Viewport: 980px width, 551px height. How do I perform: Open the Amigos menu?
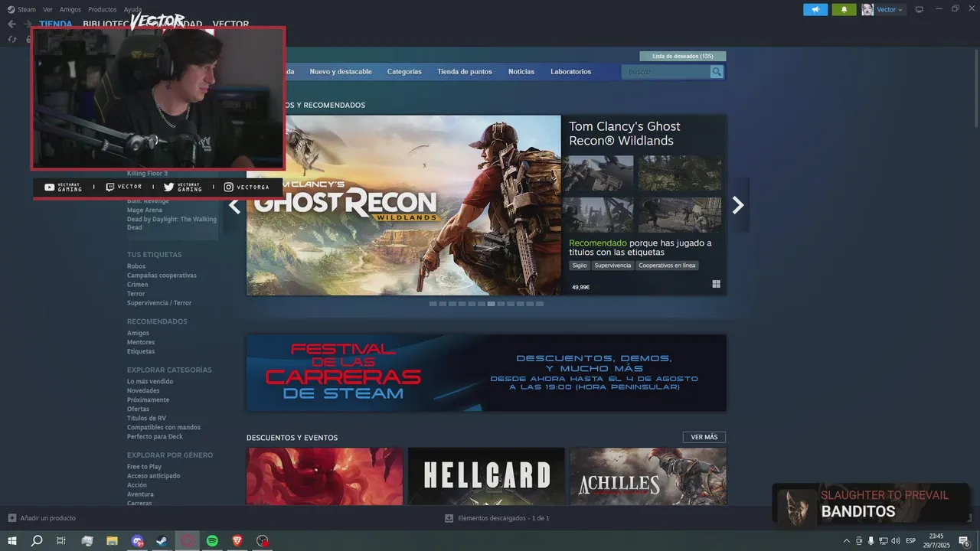(70, 10)
